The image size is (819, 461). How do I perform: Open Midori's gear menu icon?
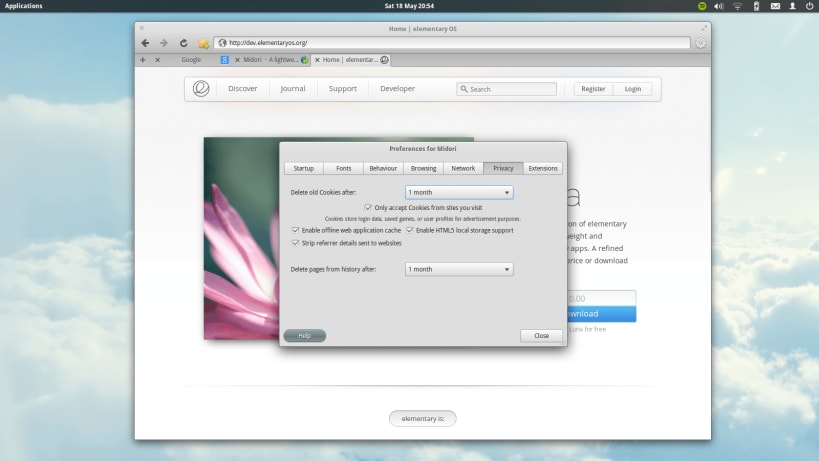(x=700, y=43)
